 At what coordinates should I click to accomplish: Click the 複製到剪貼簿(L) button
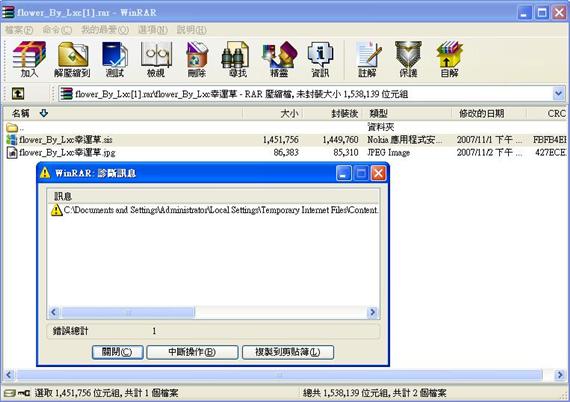pyautogui.click(x=288, y=352)
